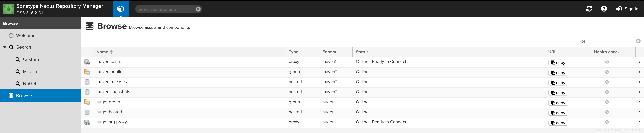
Task: Open the nuget-group repository
Action: pos(108,102)
